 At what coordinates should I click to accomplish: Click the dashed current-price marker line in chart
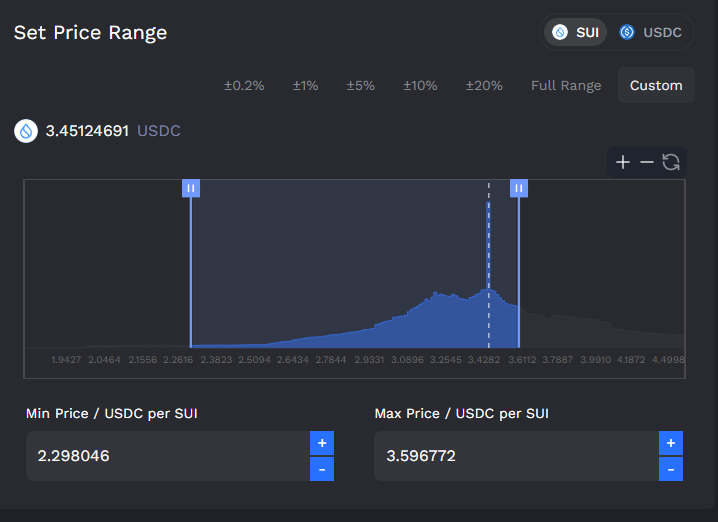[489, 266]
